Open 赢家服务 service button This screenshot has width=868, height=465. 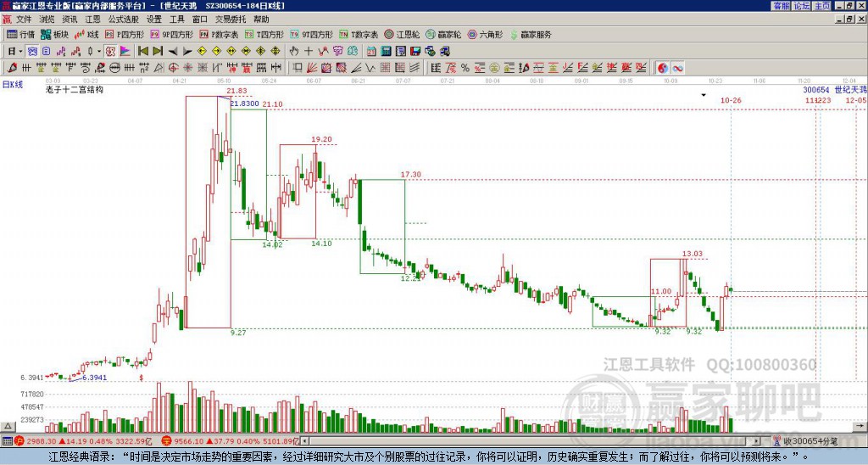531,34
